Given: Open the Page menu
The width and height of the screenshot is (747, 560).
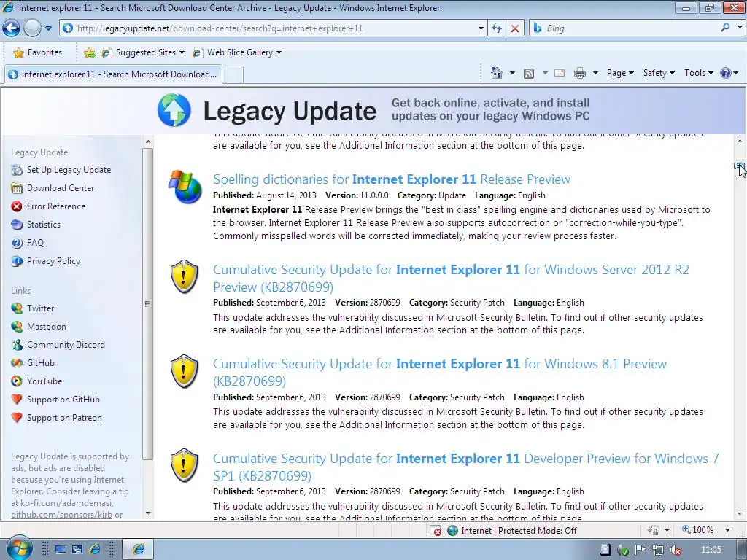Looking at the screenshot, I should 620,73.
